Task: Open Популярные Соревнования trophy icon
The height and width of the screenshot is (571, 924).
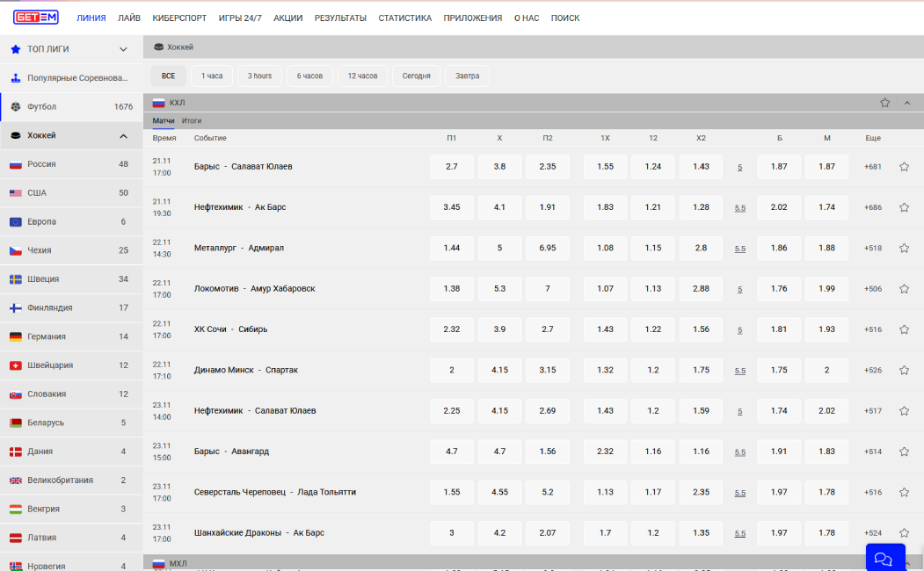Action: [x=16, y=78]
